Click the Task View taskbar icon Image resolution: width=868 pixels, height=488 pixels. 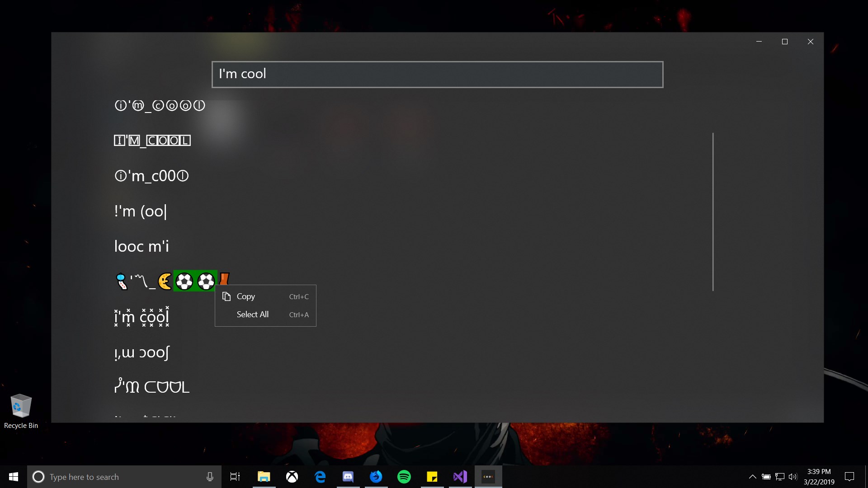click(235, 477)
